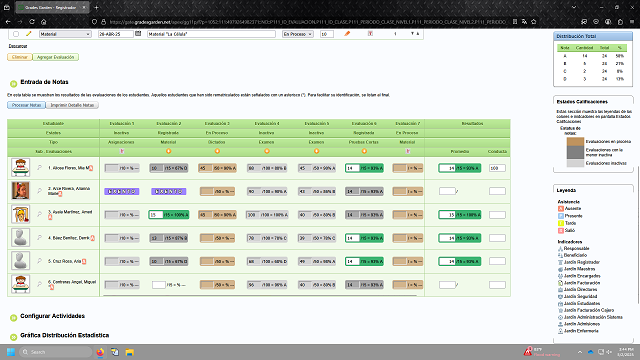Expand the Configurar Actividades section
The width and height of the screenshot is (640, 360).
[13, 317]
